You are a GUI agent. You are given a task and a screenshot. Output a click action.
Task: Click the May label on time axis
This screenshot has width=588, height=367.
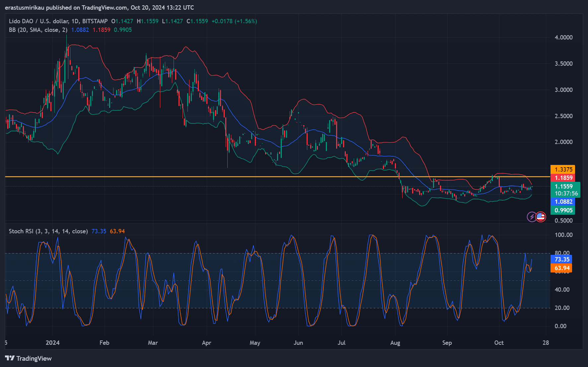tap(255, 343)
